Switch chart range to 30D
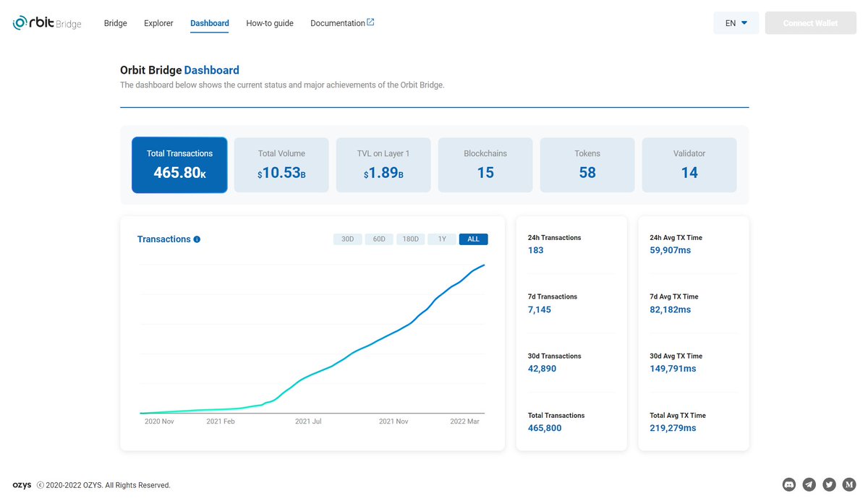Image resolution: width=868 pixels, height=501 pixels. 348,239
